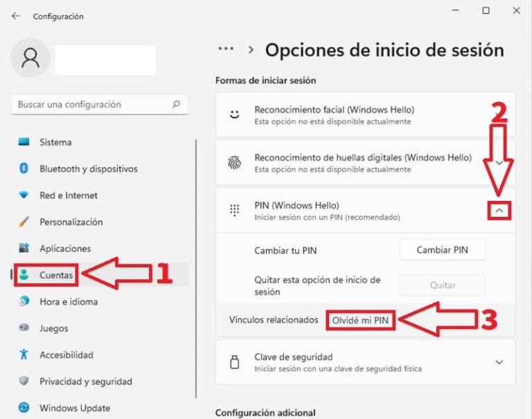Click the Buscar una configuración field

[x=100, y=104]
